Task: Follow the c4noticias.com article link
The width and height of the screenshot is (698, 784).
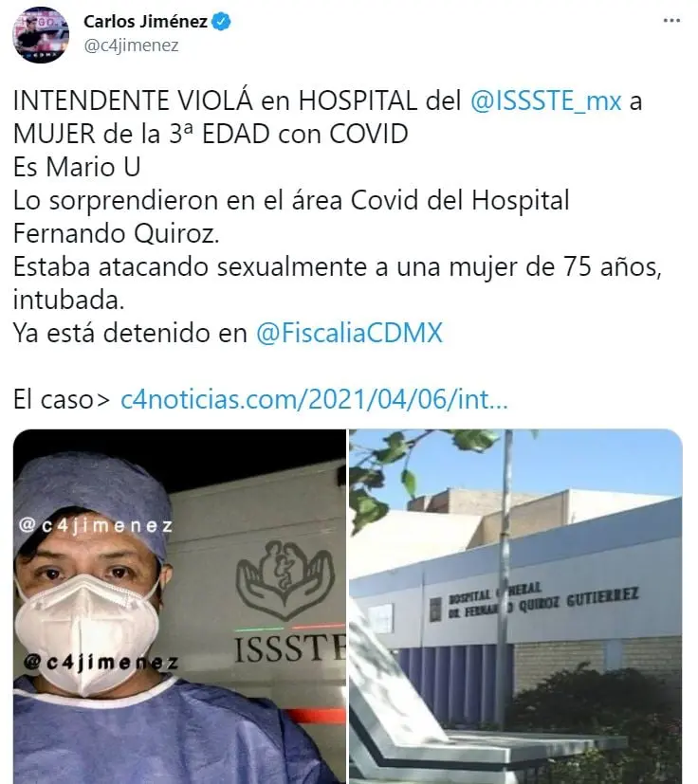Action: tap(314, 399)
